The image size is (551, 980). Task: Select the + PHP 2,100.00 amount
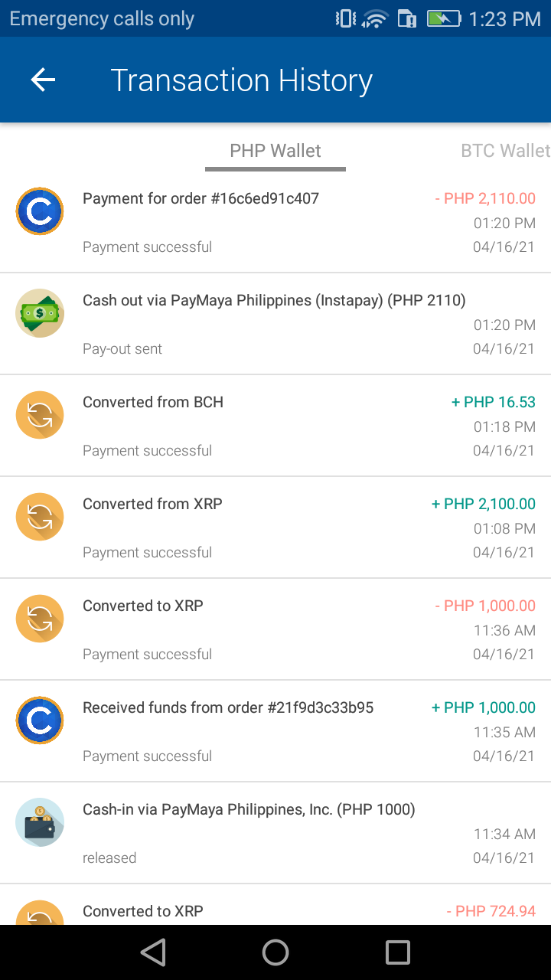[x=484, y=504]
